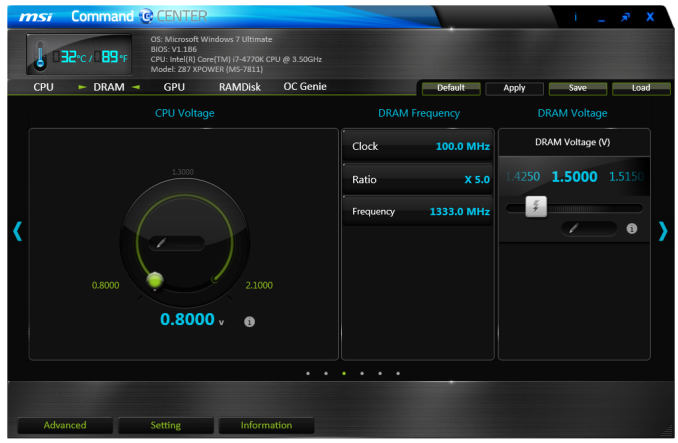Click the CPU Voltage section heading
This screenshot has height=443, width=678.
[185, 113]
